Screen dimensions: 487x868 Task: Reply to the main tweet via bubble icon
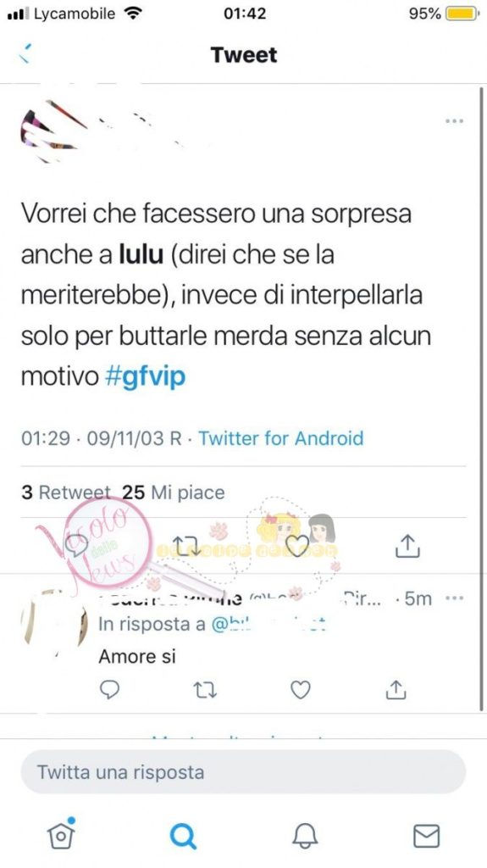(x=77, y=547)
